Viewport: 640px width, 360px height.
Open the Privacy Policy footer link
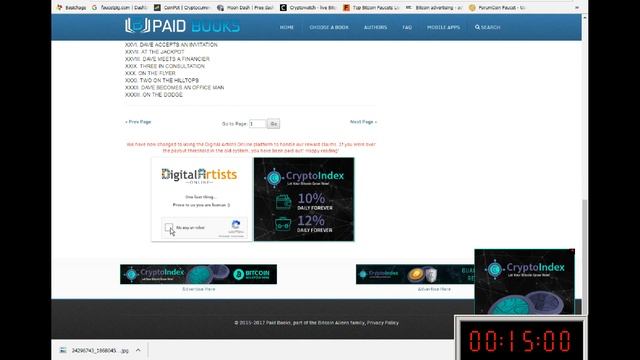[382, 322]
